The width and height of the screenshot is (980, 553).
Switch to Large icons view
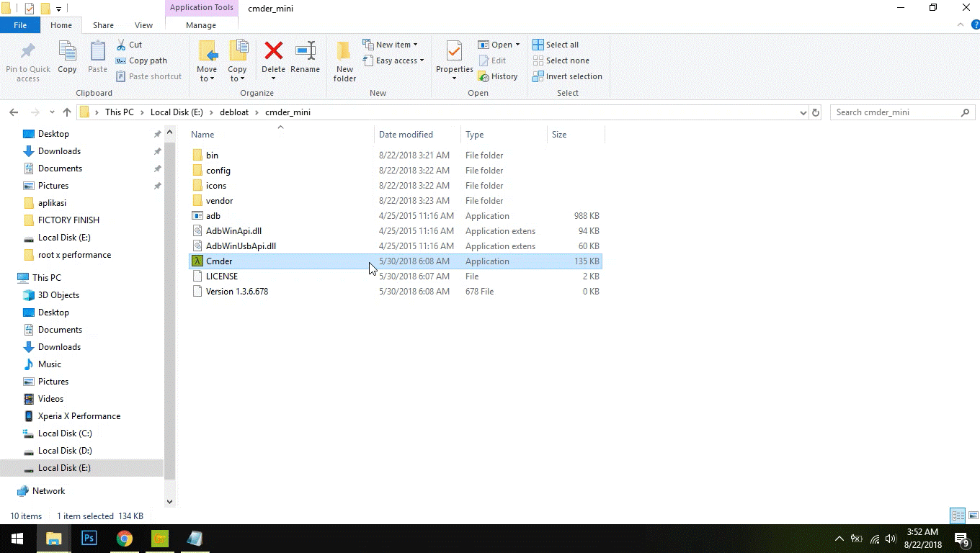click(x=973, y=516)
